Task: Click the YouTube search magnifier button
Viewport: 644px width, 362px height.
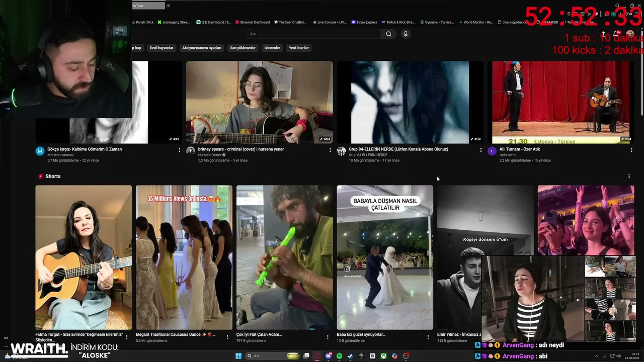Action: click(x=388, y=34)
